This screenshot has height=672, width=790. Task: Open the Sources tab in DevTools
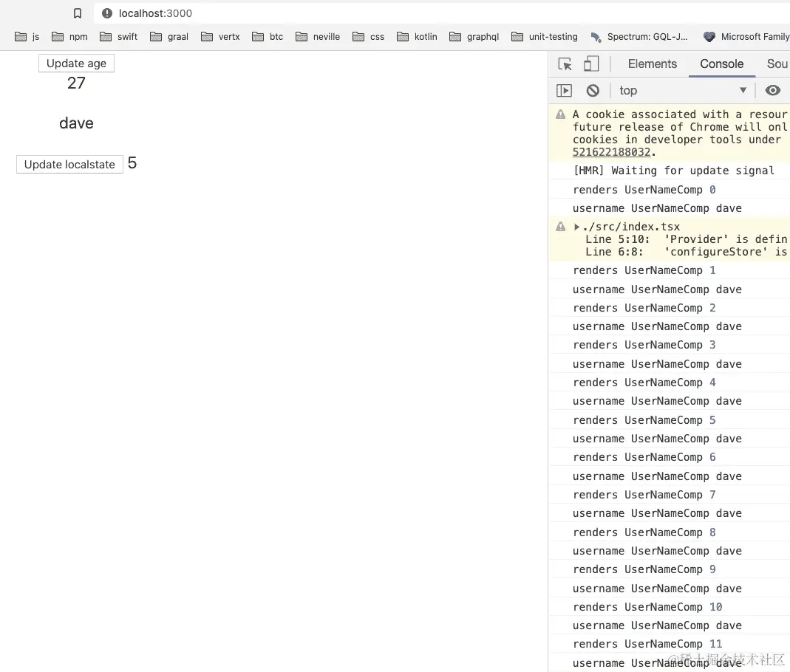pyautogui.click(x=777, y=64)
